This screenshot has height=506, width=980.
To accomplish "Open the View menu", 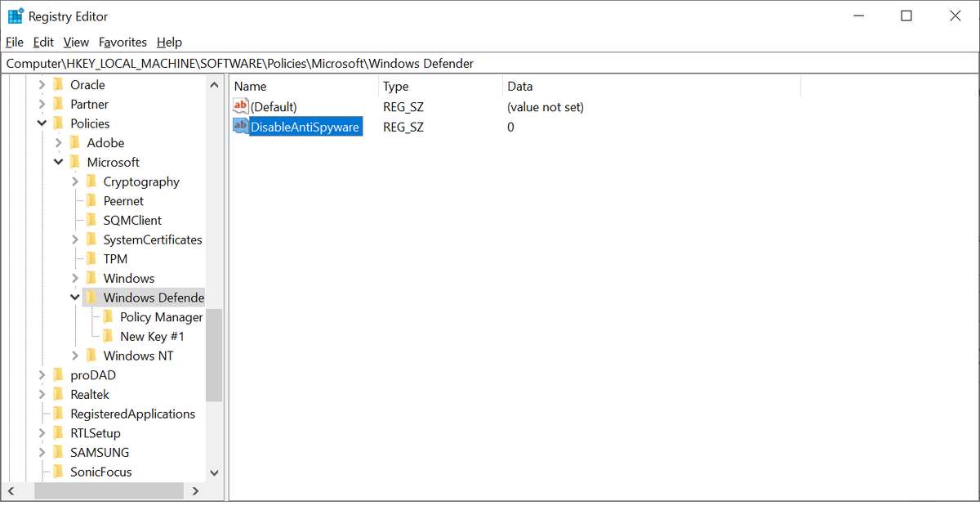I will click(76, 42).
